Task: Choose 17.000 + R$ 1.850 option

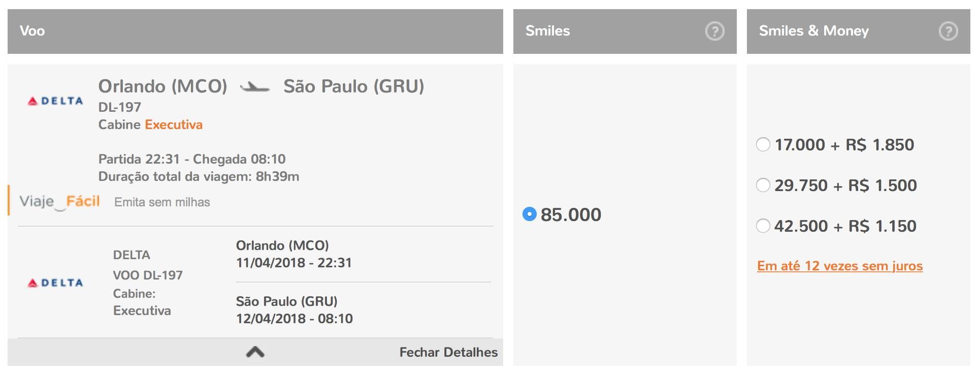Action: pyautogui.click(x=763, y=144)
